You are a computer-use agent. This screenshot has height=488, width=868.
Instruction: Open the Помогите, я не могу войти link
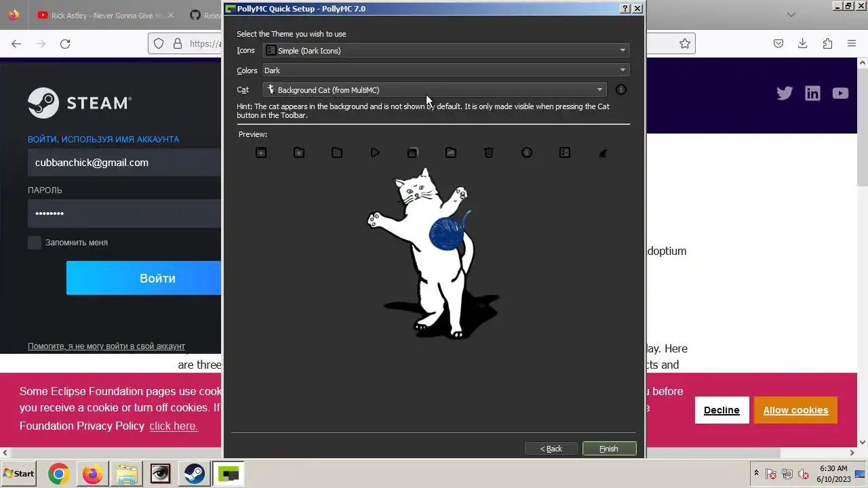(106, 346)
